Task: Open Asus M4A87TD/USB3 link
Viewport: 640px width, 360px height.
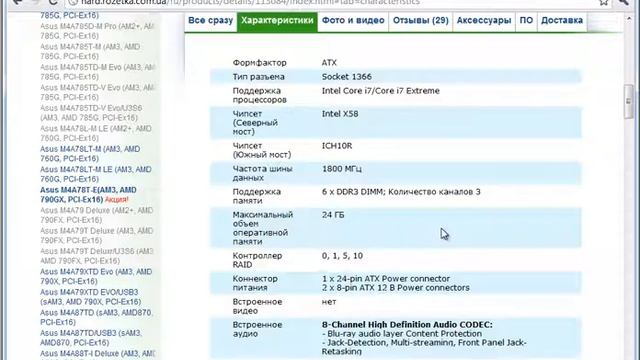Action: [x=91, y=338]
